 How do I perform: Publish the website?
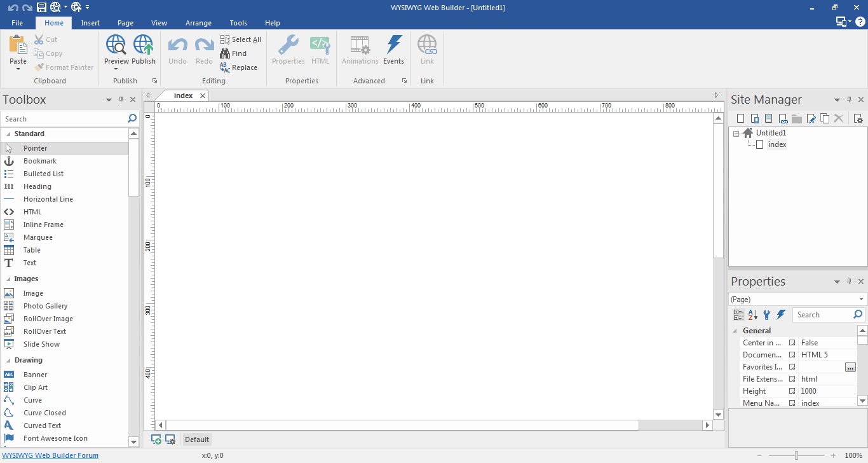pyautogui.click(x=144, y=51)
